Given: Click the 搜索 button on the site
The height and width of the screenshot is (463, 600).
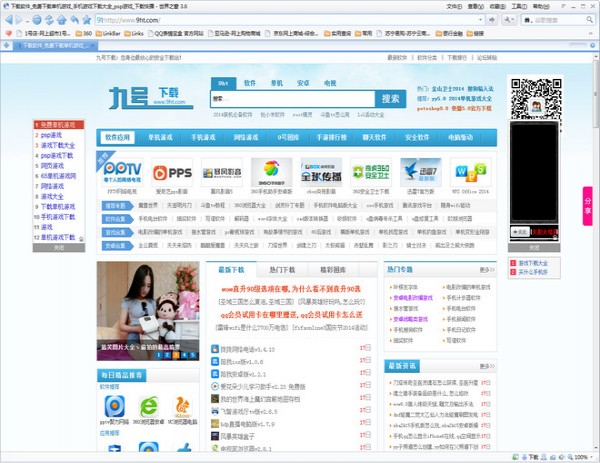Looking at the screenshot, I should [390, 99].
